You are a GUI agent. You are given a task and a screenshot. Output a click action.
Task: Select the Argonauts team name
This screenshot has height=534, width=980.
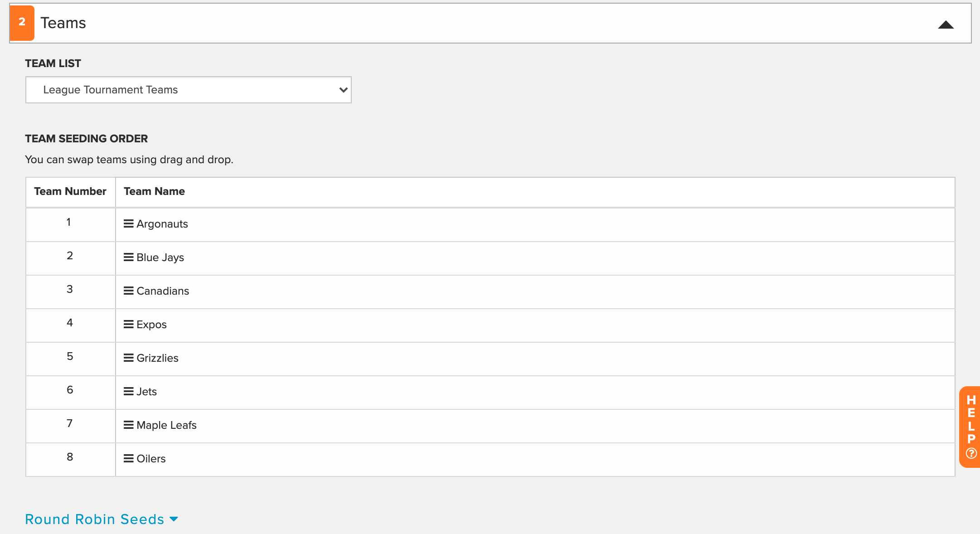point(162,224)
